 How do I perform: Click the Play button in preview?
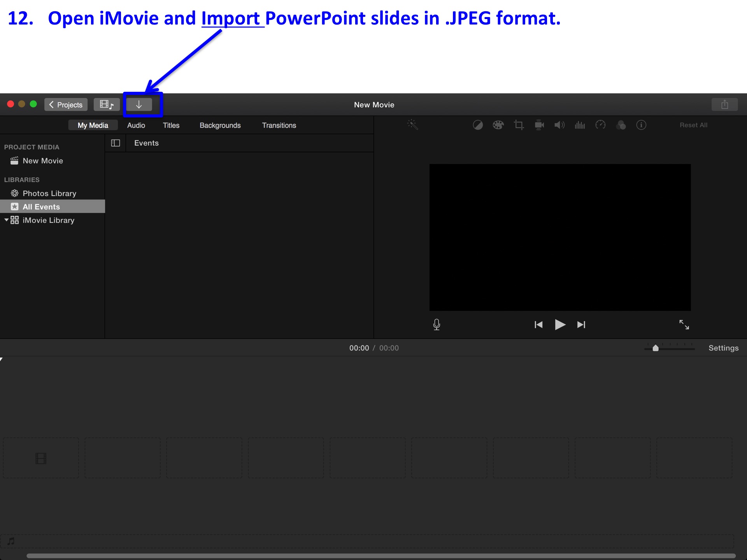point(559,325)
